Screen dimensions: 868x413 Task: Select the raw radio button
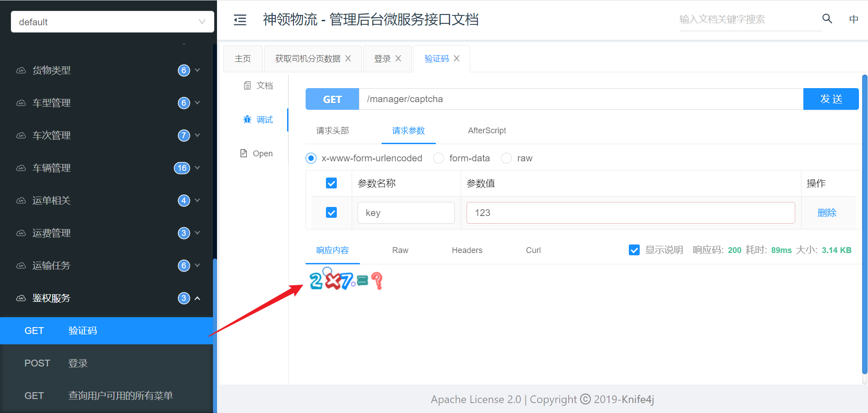point(506,159)
